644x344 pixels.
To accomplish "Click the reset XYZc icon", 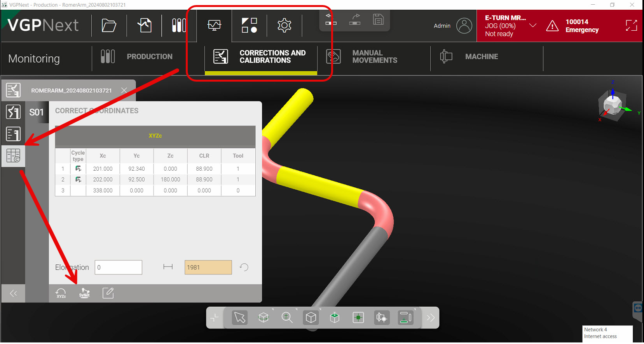I will [61, 293].
